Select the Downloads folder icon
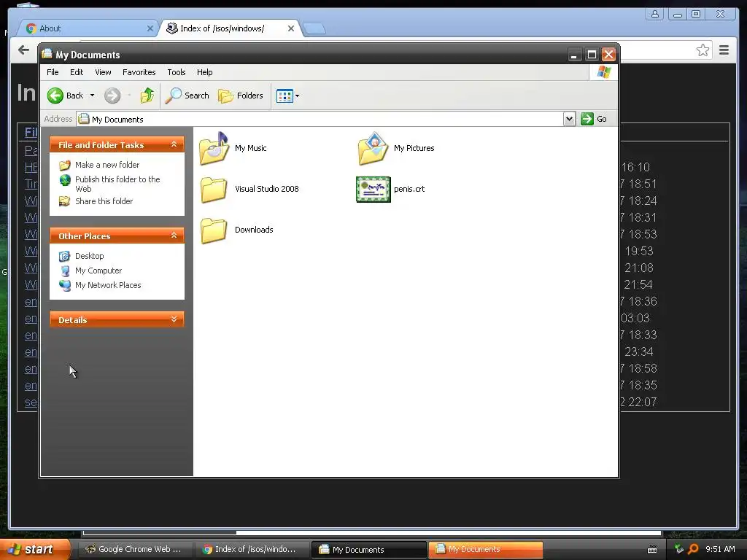This screenshot has height=560, width=747. point(214,230)
